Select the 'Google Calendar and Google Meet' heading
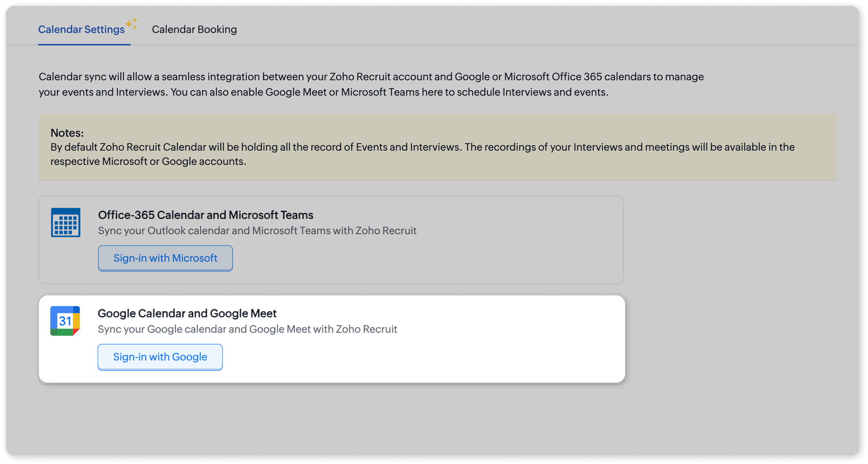 pyautogui.click(x=187, y=313)
